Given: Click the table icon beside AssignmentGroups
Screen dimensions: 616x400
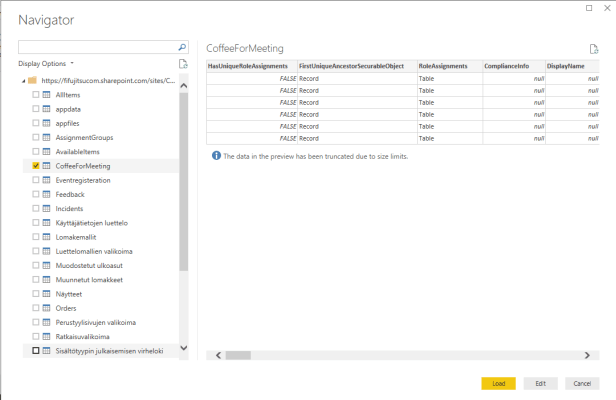Looking at the screenshot, I should coord(46,137).
